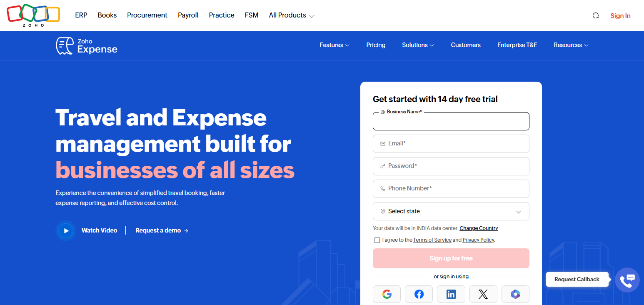Click the Request Callback label
644x305 pixels.
tap(577, 280)
